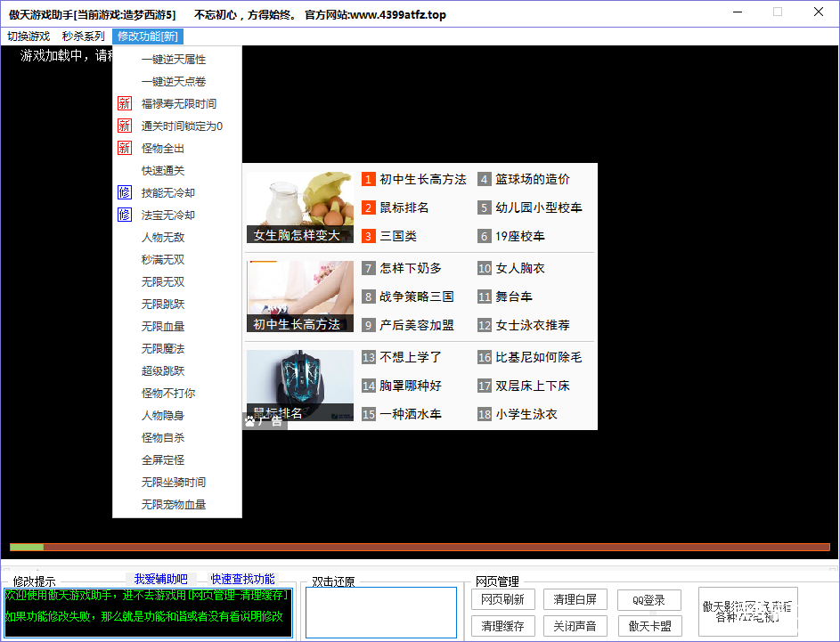Click the red 新 icon beside 怪物全出

tap(125, 148)
